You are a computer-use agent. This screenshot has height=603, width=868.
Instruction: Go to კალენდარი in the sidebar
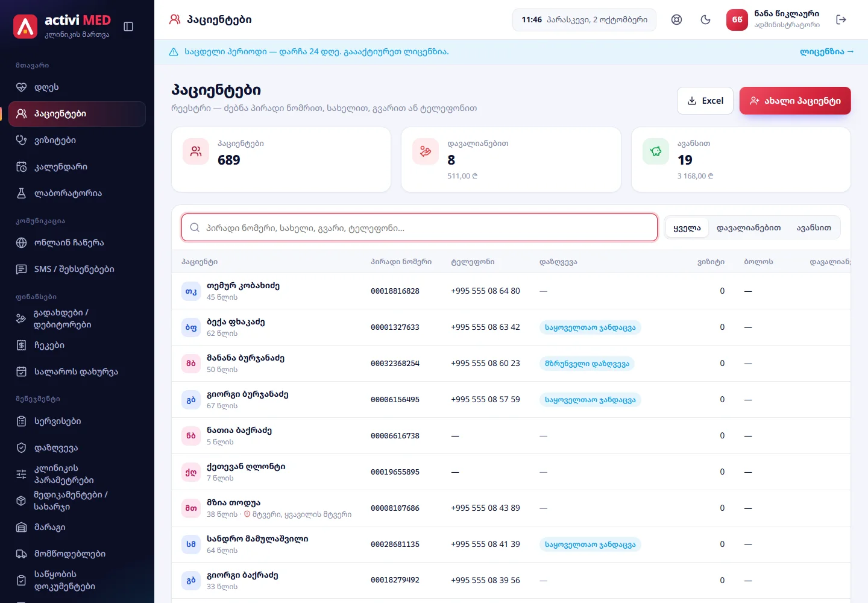77,167
